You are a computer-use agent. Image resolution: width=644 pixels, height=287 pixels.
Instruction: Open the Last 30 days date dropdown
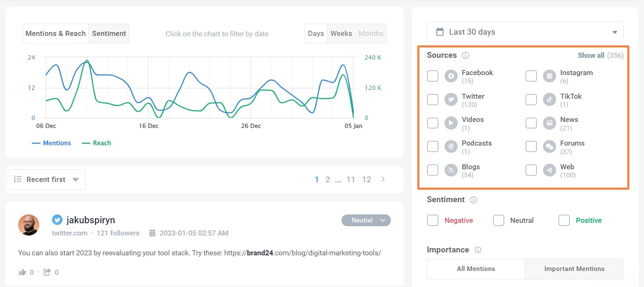[x=525, y=32]
